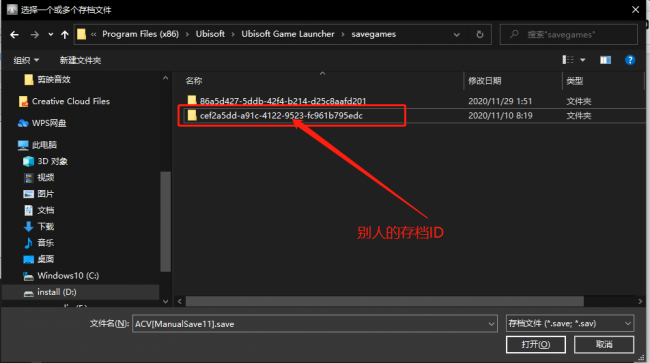Open help via blue question mark
Viewport: 650px width, 363px height.
point(630,60)
